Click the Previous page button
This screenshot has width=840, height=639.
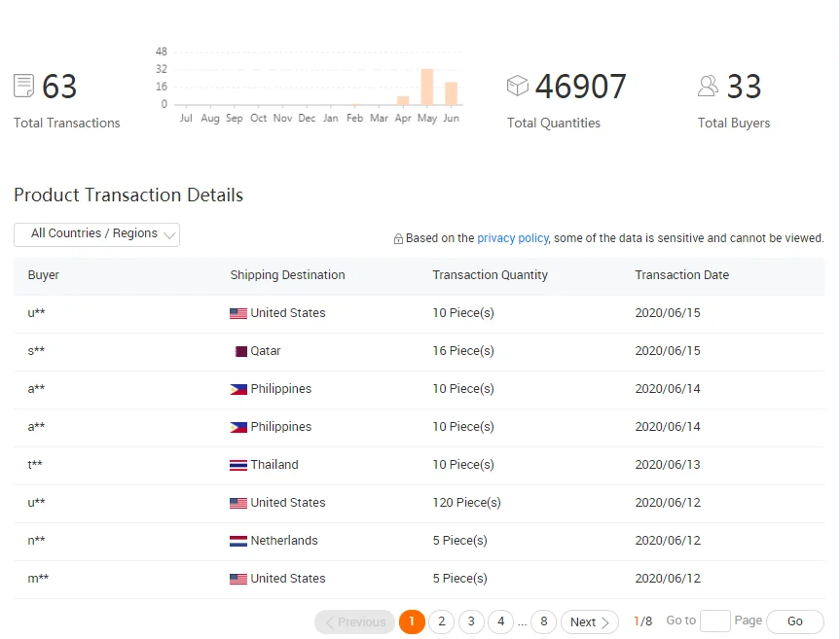pos(354,621)
